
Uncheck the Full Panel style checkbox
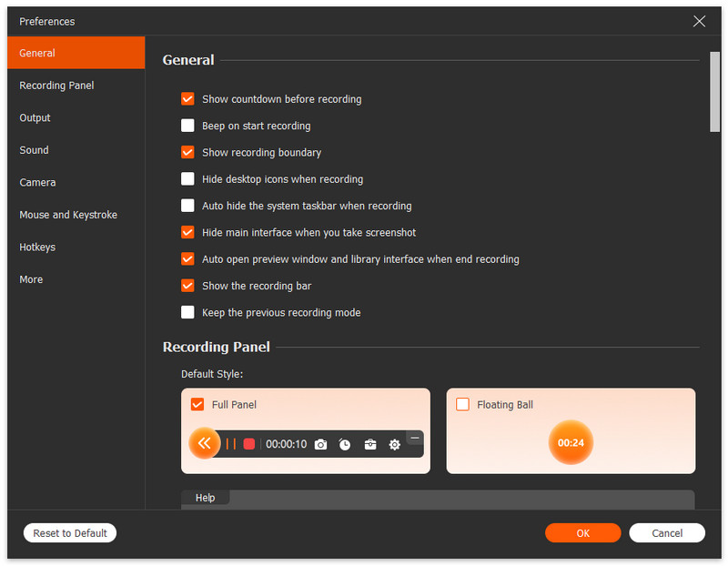[x=197, y=404]
